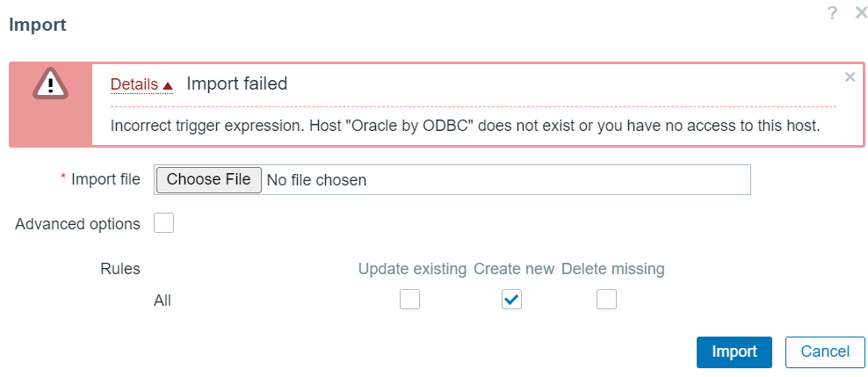Click the Incorrect trigger expression message

(x=465, y=126)
